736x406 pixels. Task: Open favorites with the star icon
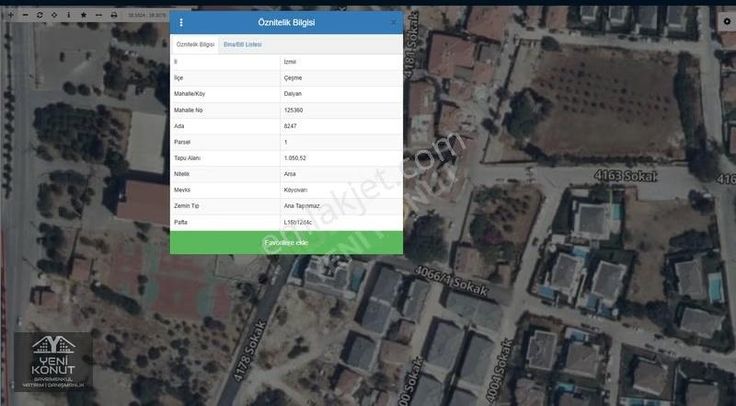click(x=83, y=16)
